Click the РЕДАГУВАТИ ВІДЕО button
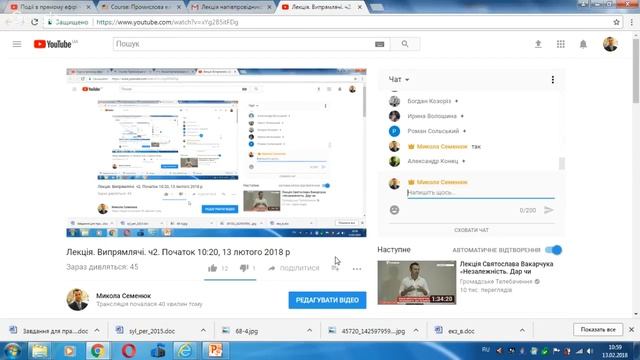The height and width of the screenshot is (360, 640). tap(327, 300)
